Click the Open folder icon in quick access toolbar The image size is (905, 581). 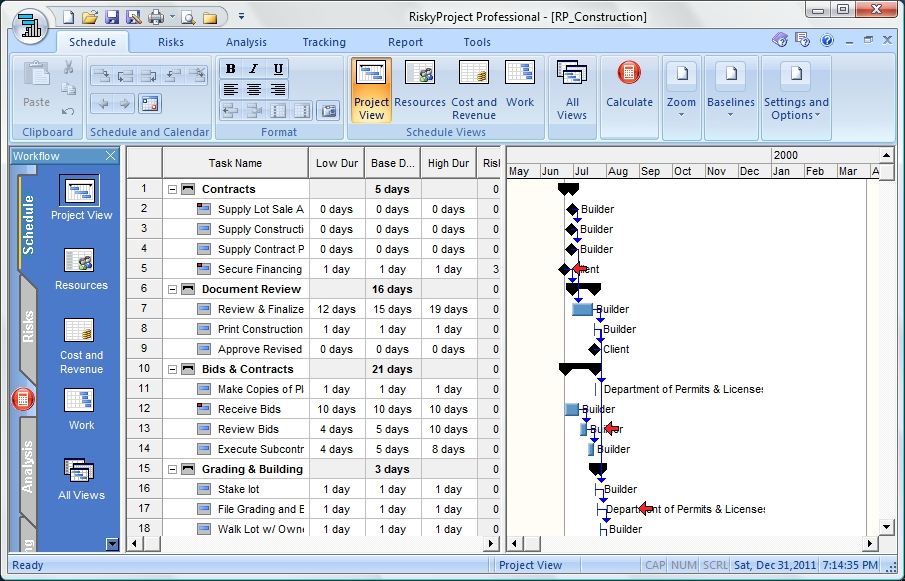pos(89,17)
